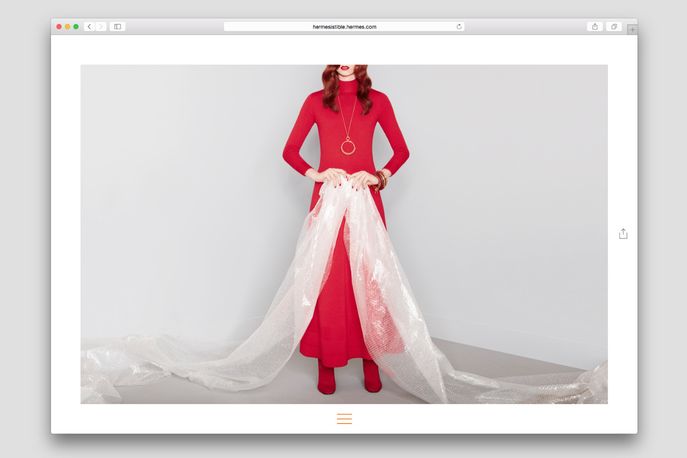Open the orange hamburger menu
This screenshot has width=687, height=458.
point(344,419)
